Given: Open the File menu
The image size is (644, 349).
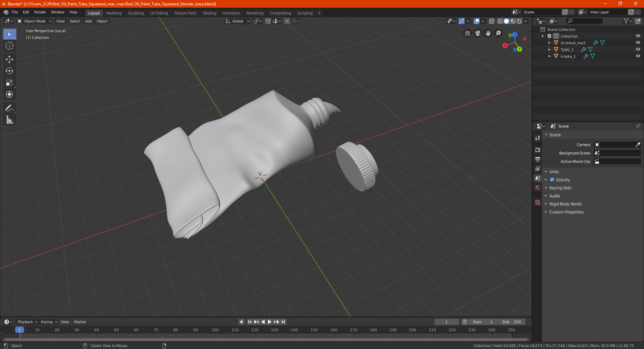Looking at the screenshot, I should click(x=15, y=12).
